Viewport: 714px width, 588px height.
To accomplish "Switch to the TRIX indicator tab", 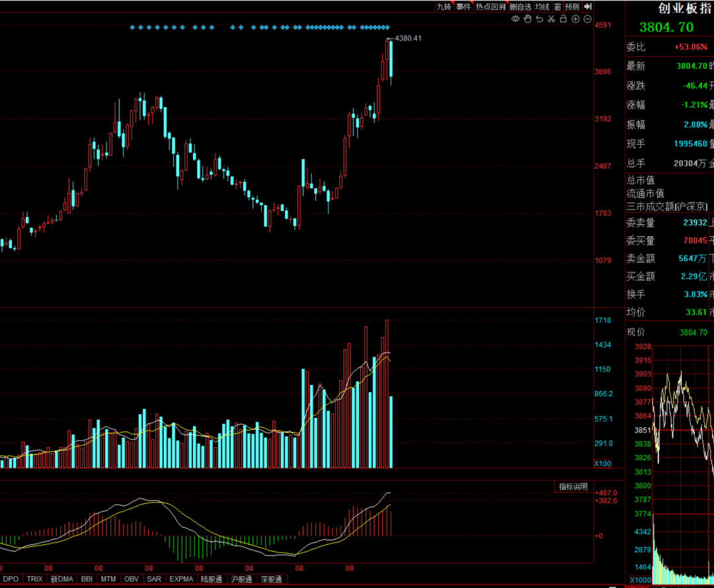I will [34, 579].
